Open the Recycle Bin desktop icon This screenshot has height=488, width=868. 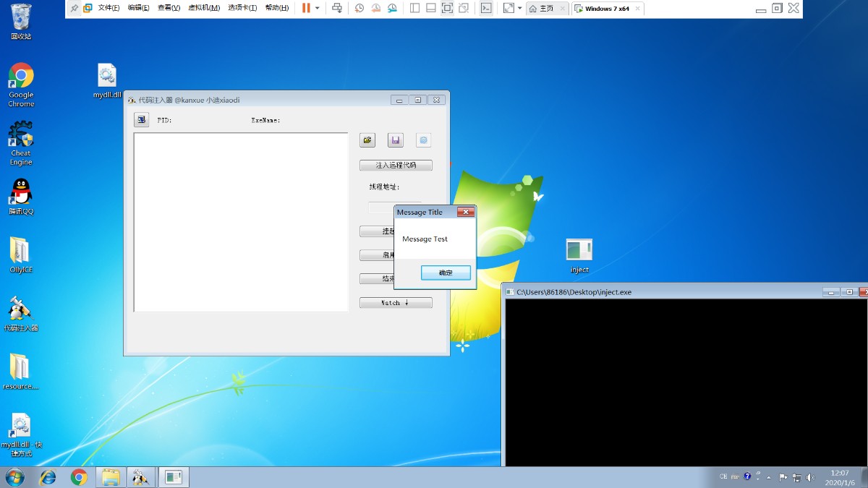pos(21,22)
